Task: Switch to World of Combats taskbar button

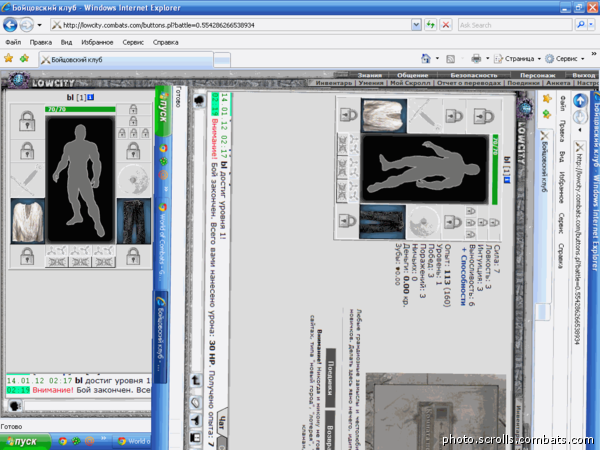Action: point(134,441)
